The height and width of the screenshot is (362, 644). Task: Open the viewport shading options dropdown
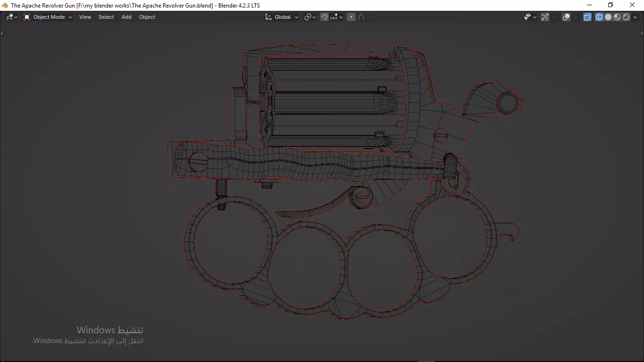tap(635, 17)
